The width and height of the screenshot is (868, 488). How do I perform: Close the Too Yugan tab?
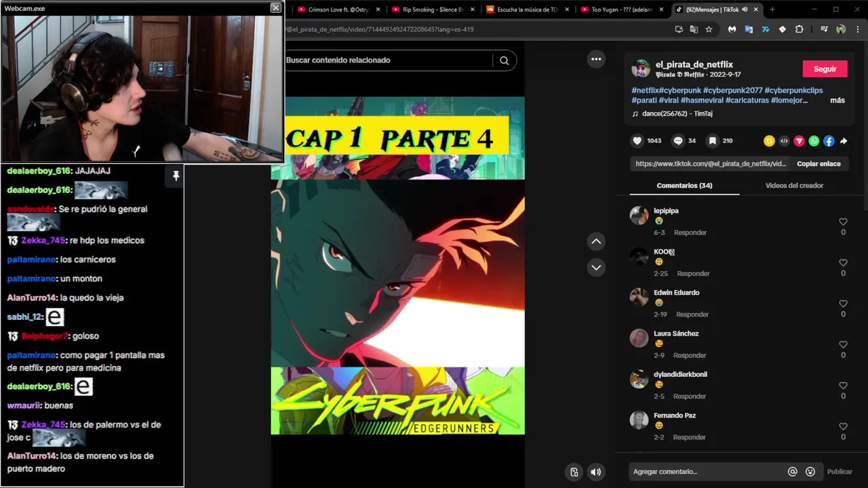point(661,9)
